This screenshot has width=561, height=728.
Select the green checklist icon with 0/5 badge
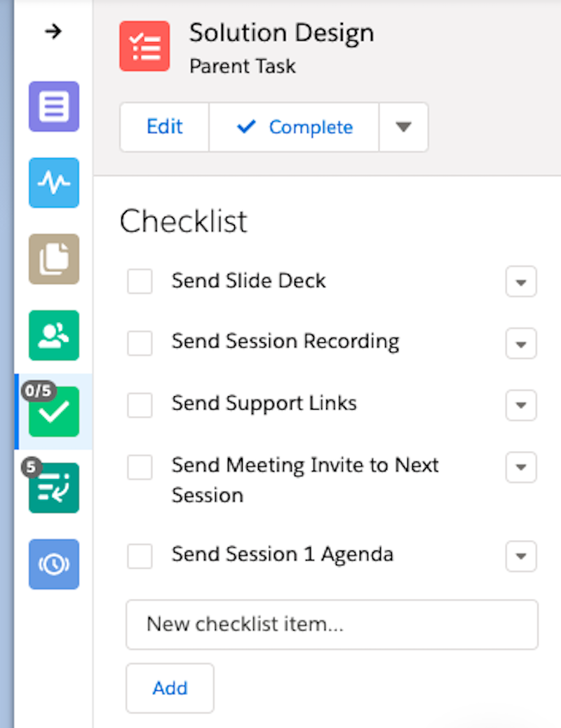coord(54,412)
